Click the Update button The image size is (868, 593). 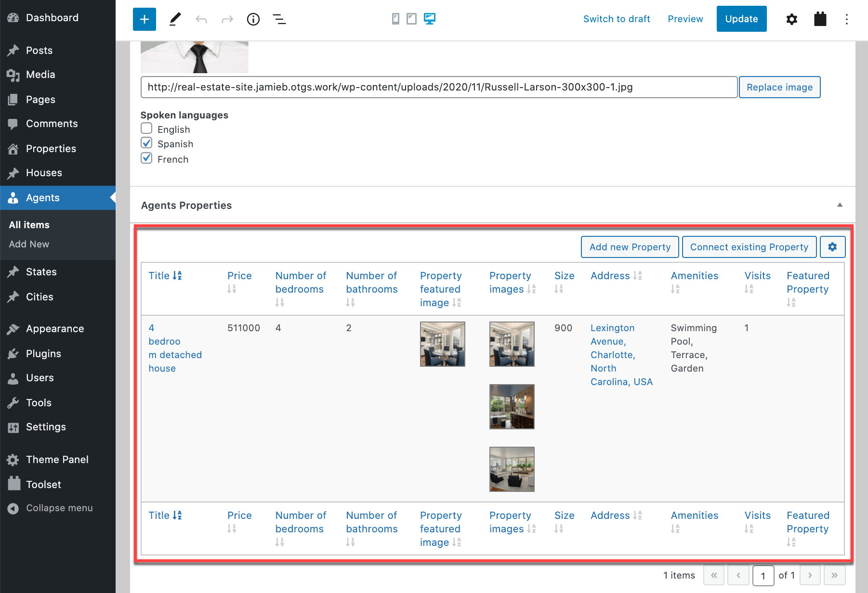[x=741, y=19]
